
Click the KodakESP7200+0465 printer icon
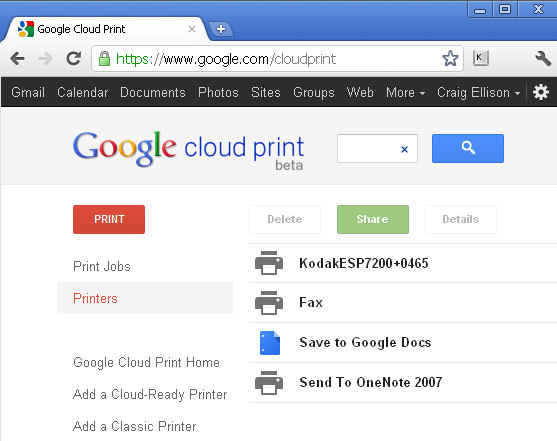tap(269, 263)
